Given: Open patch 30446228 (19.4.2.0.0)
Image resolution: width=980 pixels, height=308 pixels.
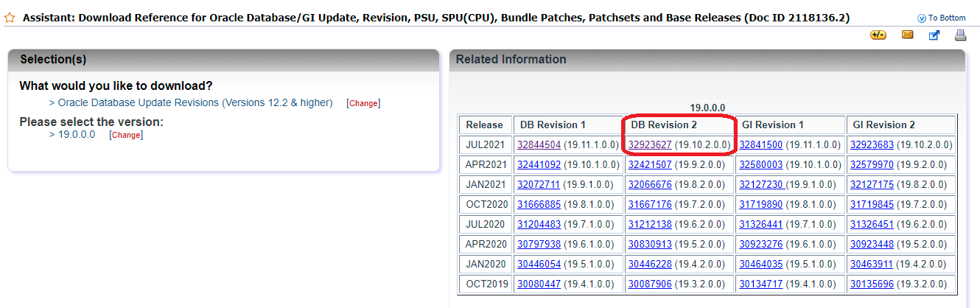Looking at the screenshot, I should 649,264.
